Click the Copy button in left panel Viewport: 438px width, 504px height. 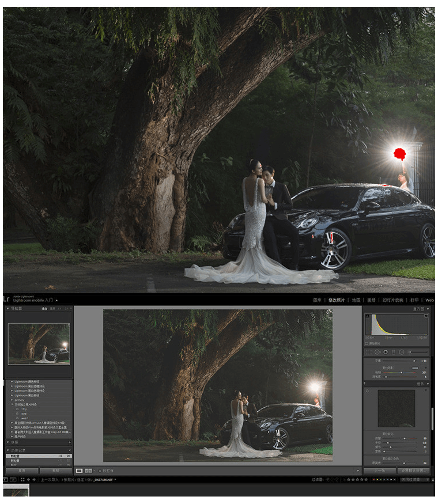22,471
